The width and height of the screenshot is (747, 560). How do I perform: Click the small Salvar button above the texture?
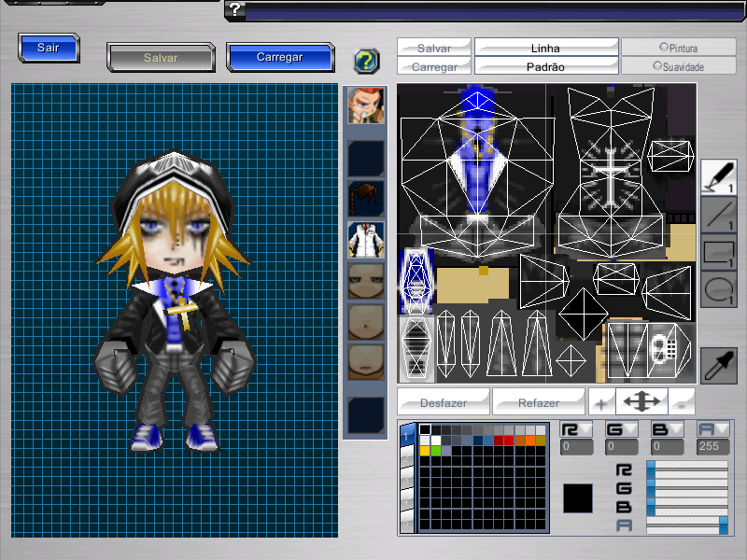tap(434, 48)
